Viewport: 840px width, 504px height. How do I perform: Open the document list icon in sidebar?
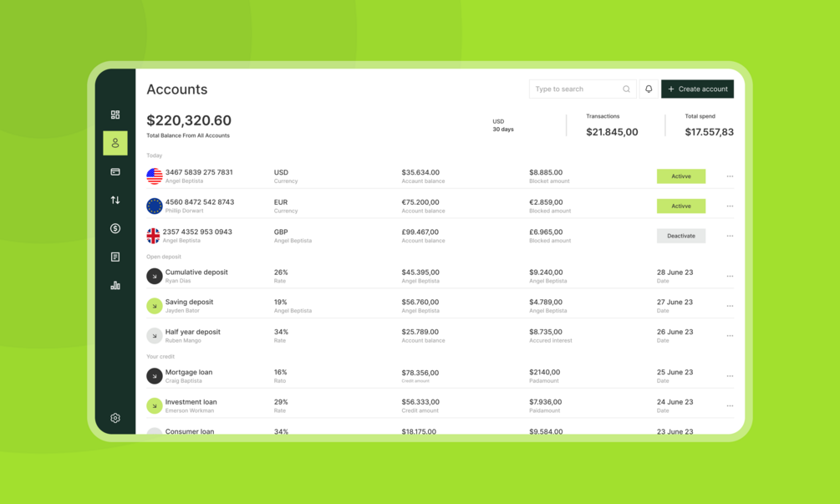tap(115, 257)
